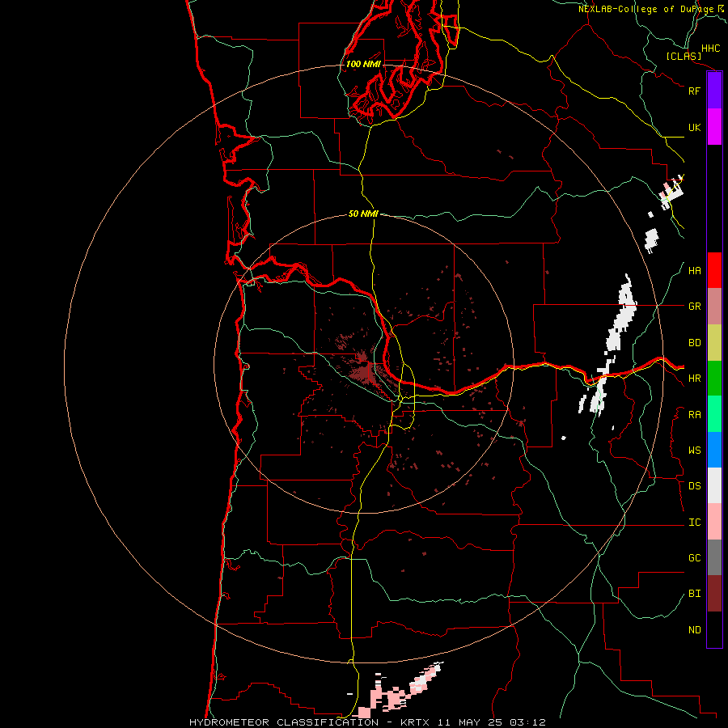Screen dimensions: 728x728
Task: Click the GR legend label
Action: click(694, 307)
